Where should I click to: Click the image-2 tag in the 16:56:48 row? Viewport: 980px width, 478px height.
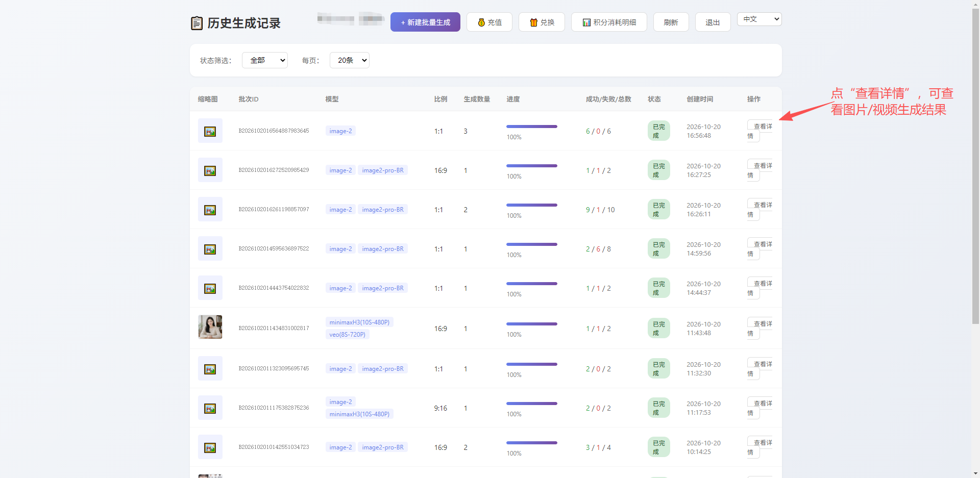point(340,131)
